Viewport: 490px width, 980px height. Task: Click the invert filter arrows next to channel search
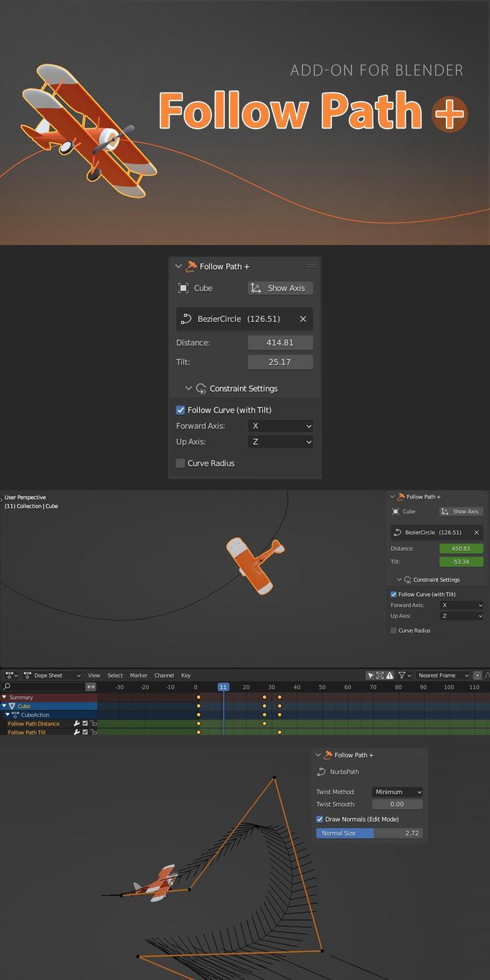click(91, 687)
